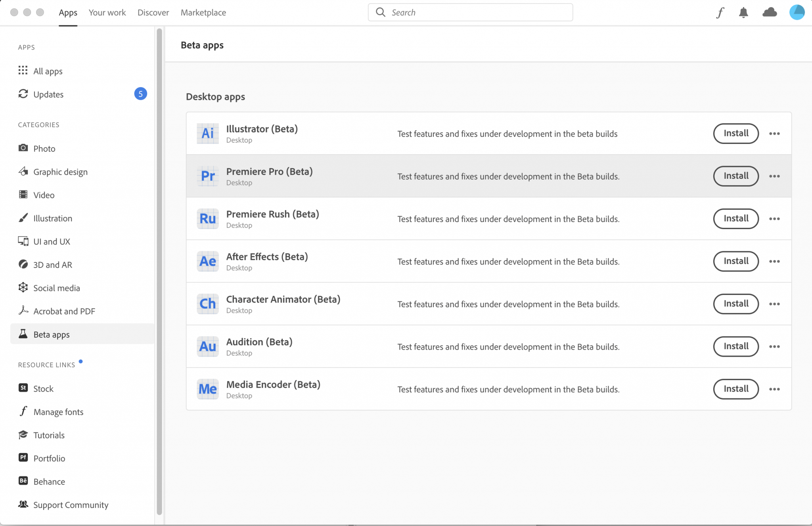Open more options for Premiere Rush (Beta)

click(x=774, y=219)
